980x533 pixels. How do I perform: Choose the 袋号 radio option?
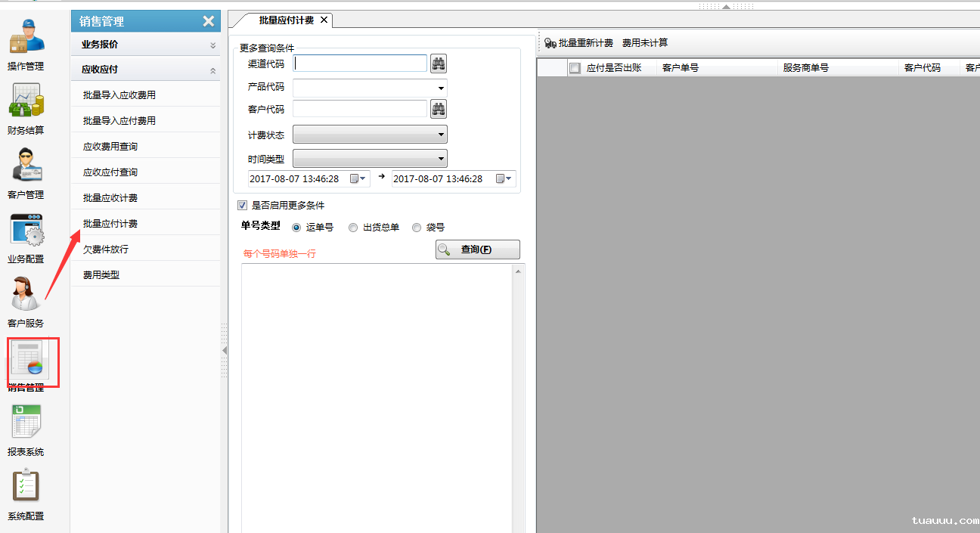[x=417, y=227]
